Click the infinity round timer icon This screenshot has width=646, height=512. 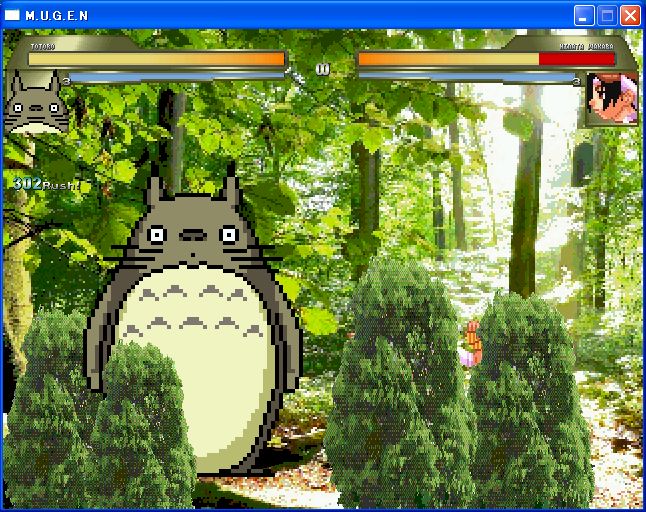click(x=323, y=69)
